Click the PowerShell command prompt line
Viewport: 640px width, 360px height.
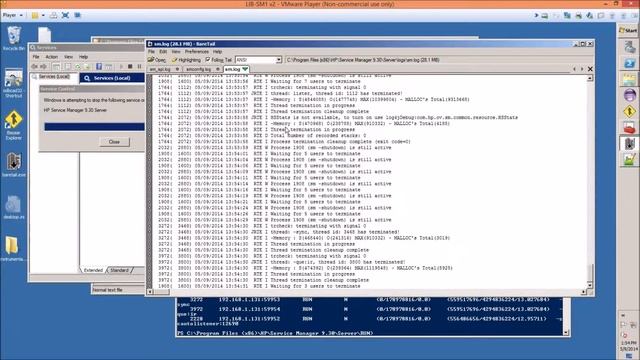coord(275,333)
